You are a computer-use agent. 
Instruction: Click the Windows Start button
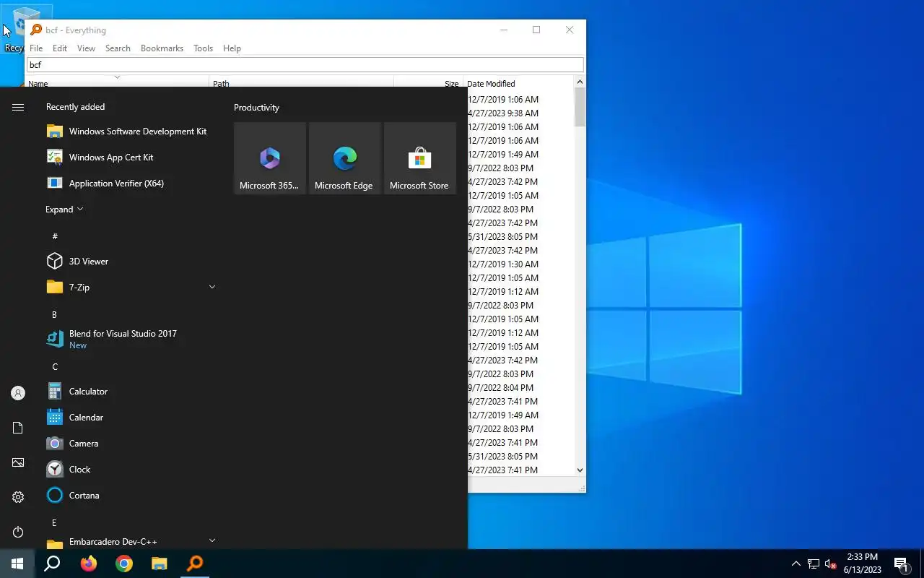click(17, 564)
